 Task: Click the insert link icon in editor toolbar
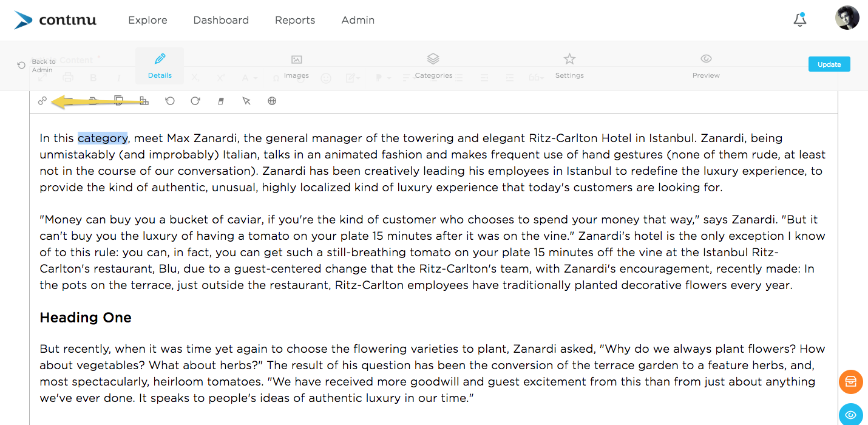(x=42, y=101)
